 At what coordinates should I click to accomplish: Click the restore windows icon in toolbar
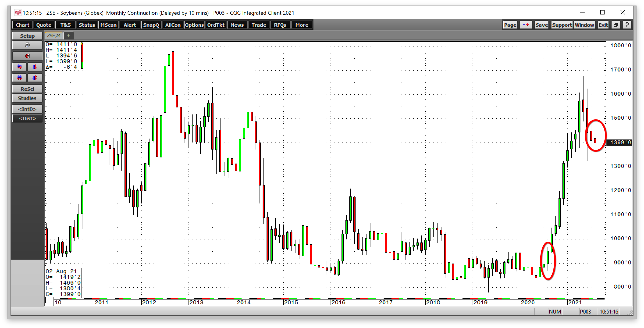(616, 25)
